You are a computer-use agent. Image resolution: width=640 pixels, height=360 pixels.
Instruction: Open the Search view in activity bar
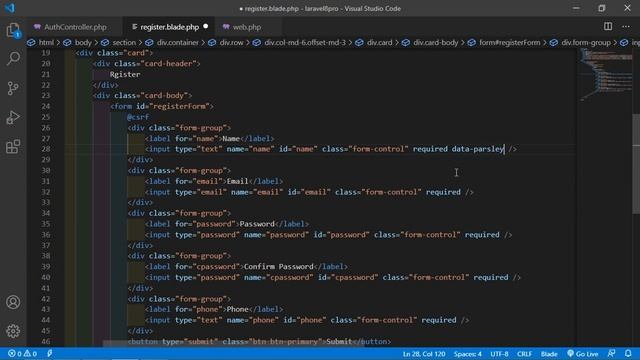pos(13,58)
